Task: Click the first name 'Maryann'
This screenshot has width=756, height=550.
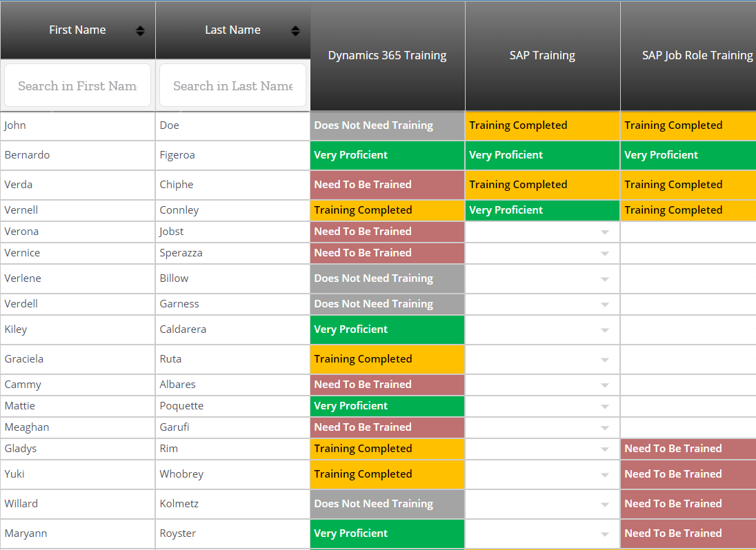Action: coord(26,533)
